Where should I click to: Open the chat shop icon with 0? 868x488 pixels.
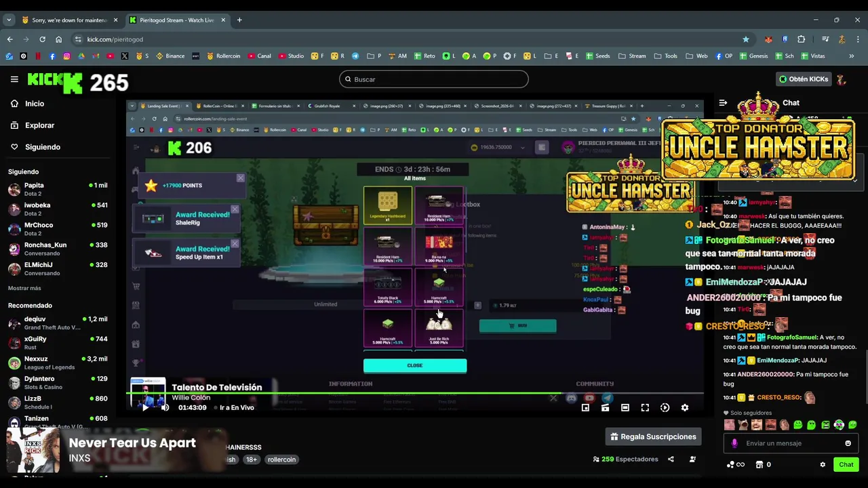click(763, 464)
